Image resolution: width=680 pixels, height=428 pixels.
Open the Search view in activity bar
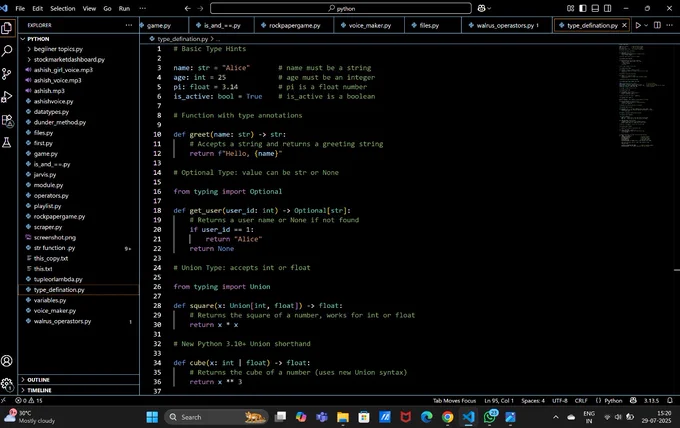(7, 51)
